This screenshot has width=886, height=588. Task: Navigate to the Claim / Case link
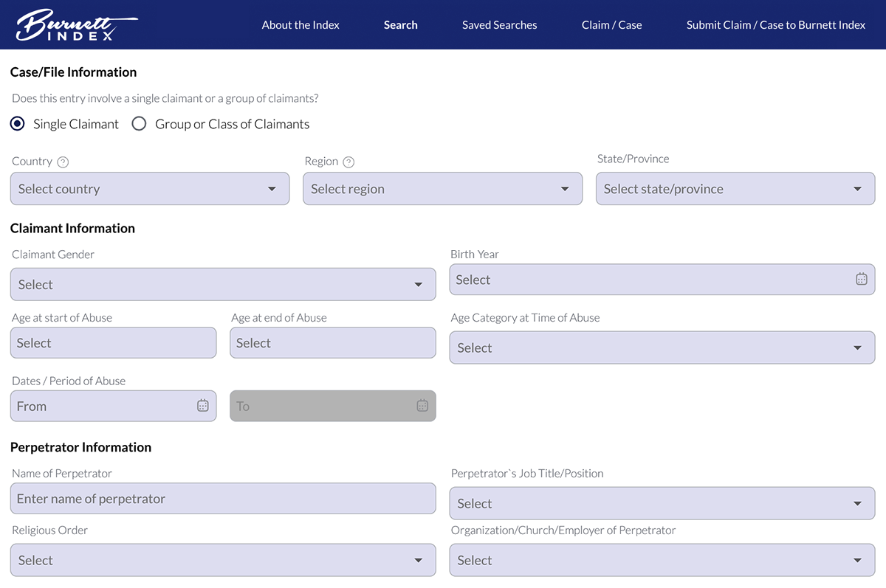click(x=611, y=25)
